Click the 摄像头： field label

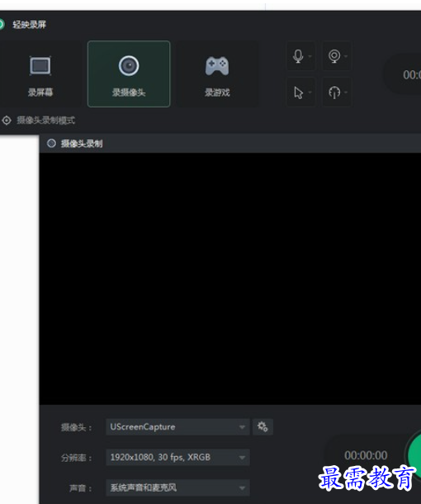coord(77,427)
